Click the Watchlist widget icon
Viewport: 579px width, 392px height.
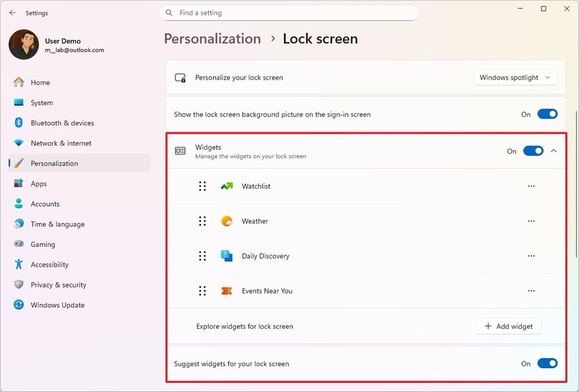point(226,186)
